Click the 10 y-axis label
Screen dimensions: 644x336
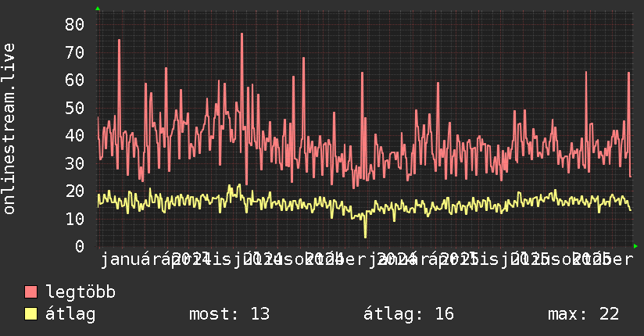74,219
